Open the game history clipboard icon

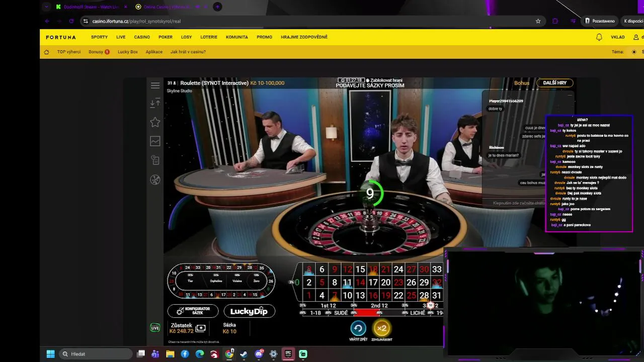pos(155,160)
